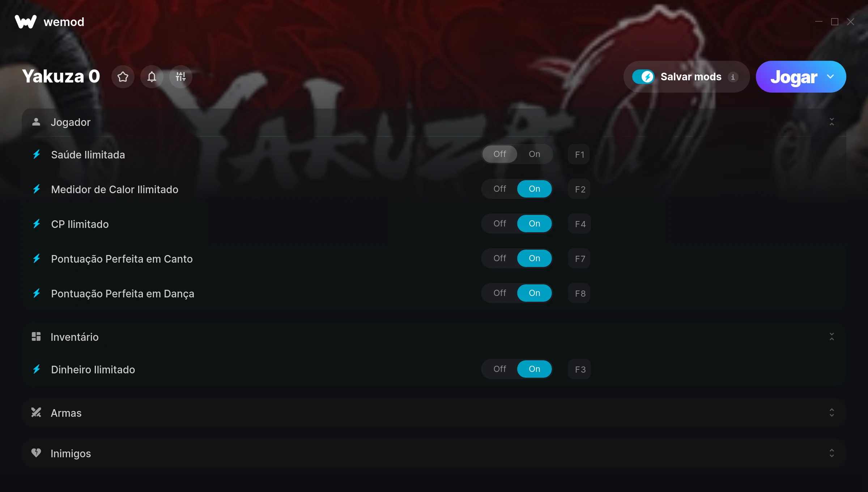Launch the game with the Jogar button
This screenshot has height=492, width=868.
click(x=793, y=77)
